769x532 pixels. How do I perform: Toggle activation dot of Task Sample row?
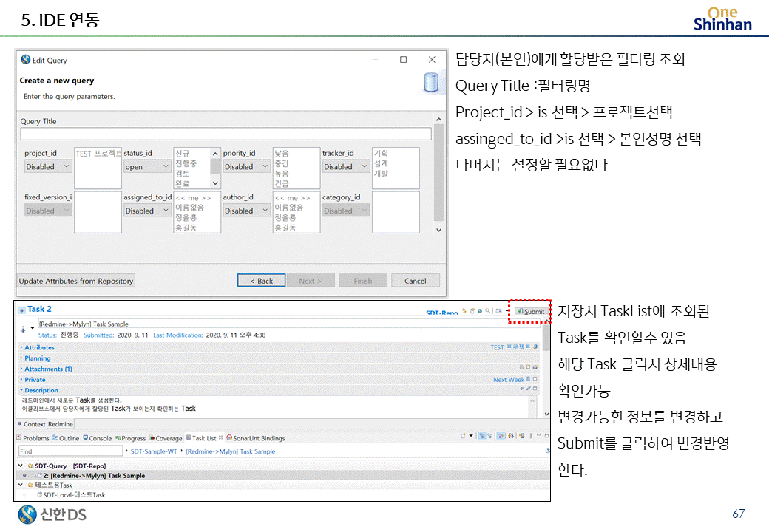click(x=24, y=476)
